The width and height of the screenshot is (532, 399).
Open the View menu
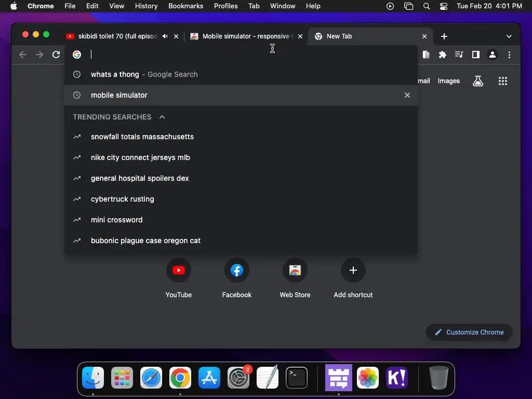(117, 6)
